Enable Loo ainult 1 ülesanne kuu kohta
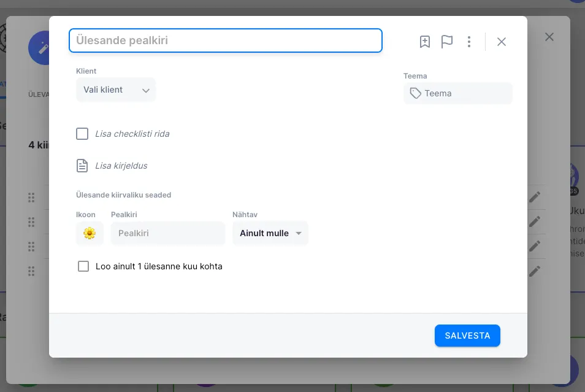 (x=83, y=266)
